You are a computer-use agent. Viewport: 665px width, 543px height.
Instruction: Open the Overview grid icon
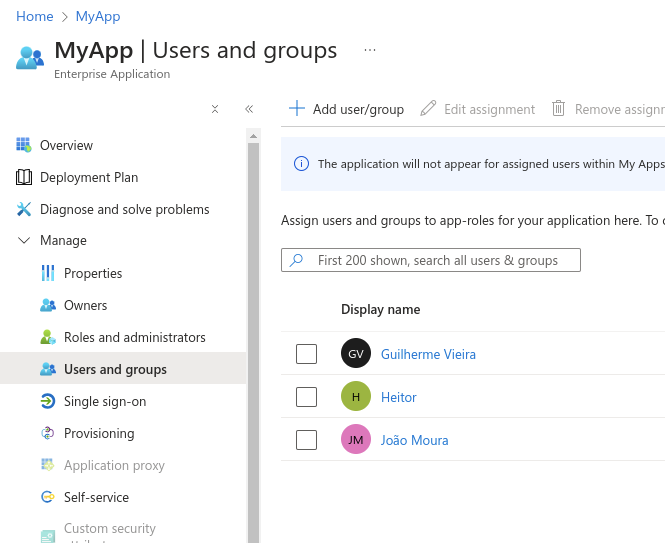point(24,145)
